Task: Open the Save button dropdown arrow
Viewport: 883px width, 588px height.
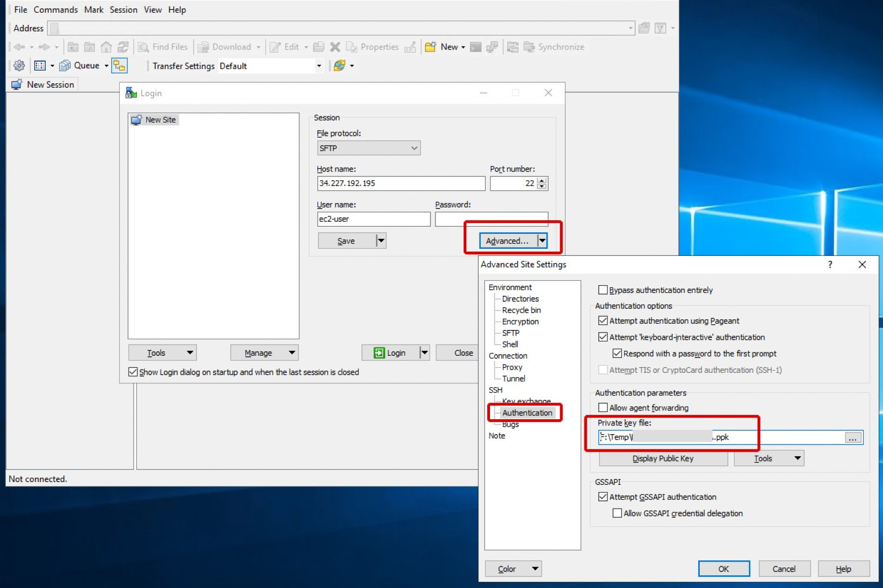Action: point(381,240)
